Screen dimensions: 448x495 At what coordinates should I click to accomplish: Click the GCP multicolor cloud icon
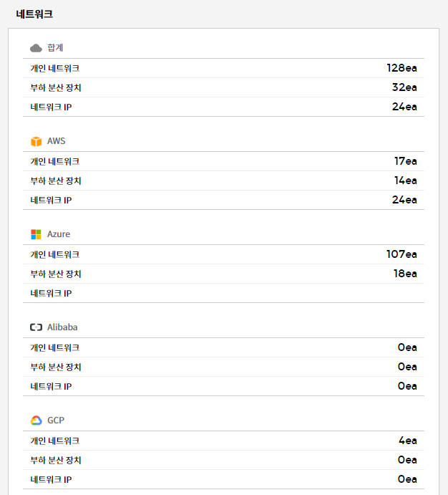[36, 420]
